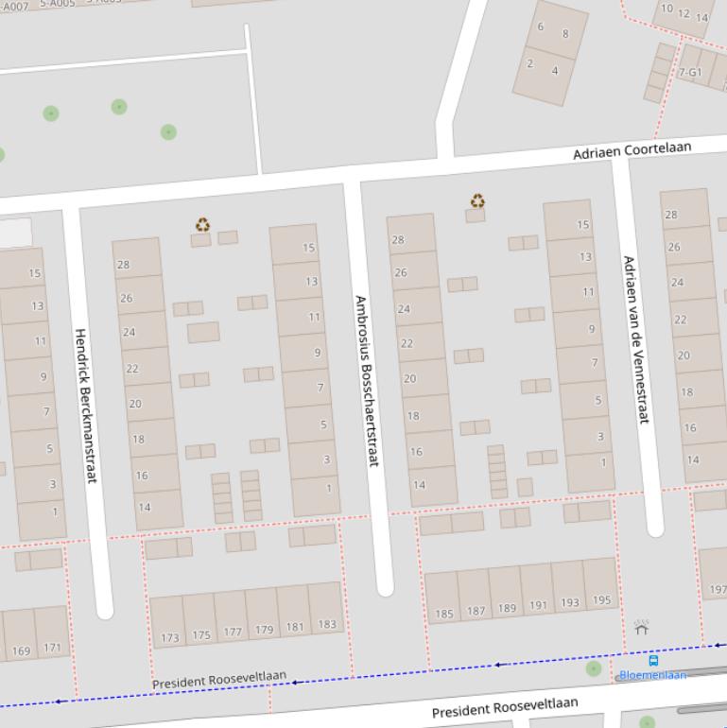Viewport: 727px width, 728px height.
Task: Click the recycling icon right of Ambrosius Bosschaertstraat
Action: (477, 201)
